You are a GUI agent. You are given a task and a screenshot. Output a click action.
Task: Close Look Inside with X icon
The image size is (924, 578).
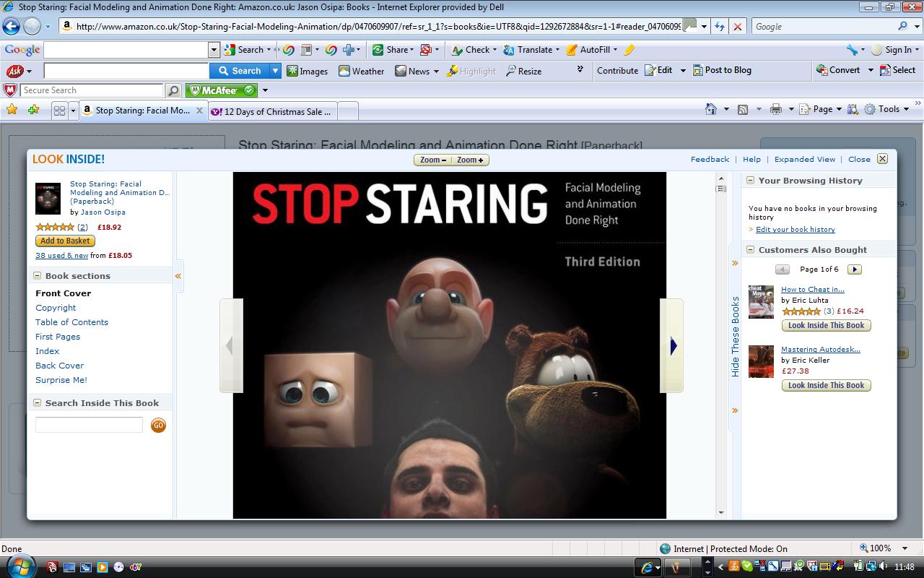(x=882, y=159)
